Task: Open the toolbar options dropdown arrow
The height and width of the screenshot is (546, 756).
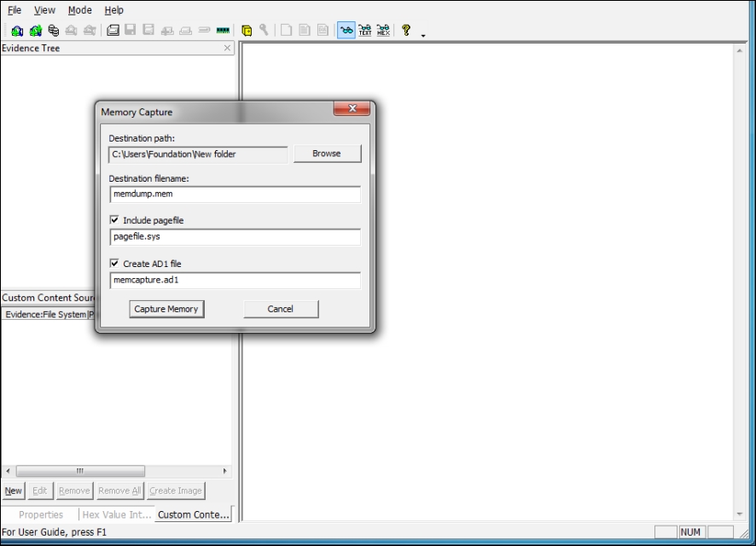Action: click(423, 36)
